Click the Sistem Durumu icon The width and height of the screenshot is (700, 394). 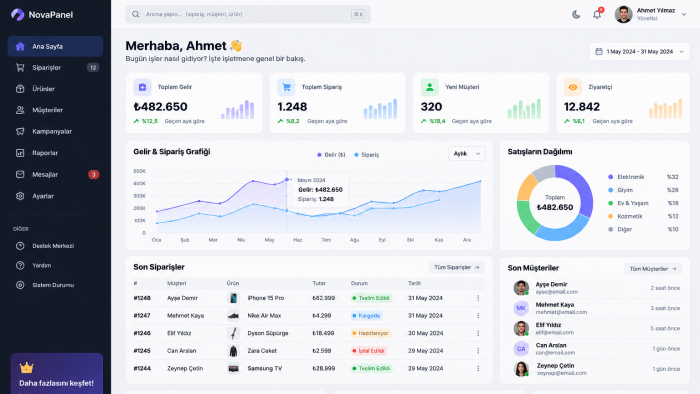click(20, 285)
